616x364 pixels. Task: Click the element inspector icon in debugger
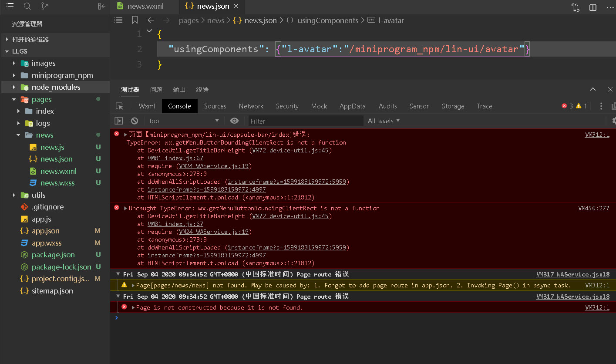(119, 106)
